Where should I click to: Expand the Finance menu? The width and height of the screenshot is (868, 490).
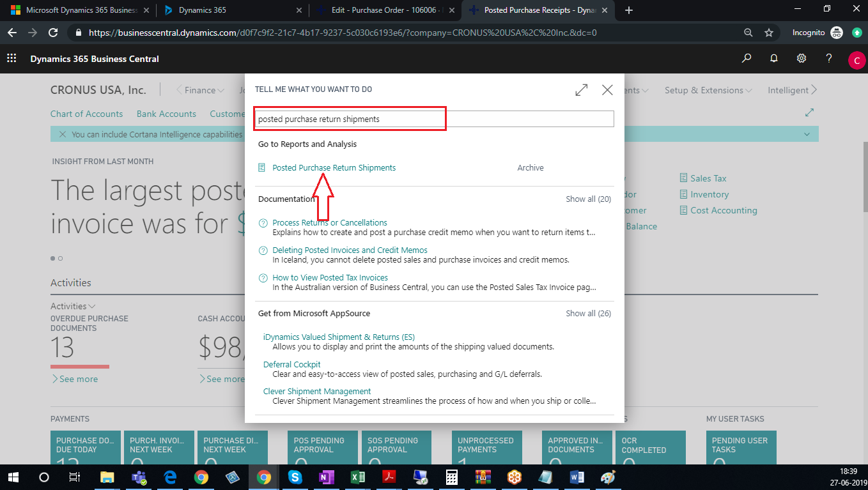(204, 90)
